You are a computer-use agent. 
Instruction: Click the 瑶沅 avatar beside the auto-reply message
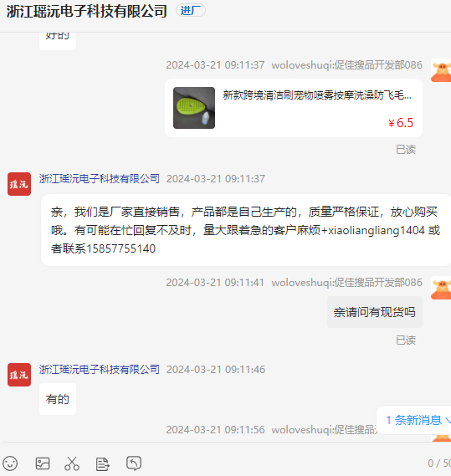point(19,184)
